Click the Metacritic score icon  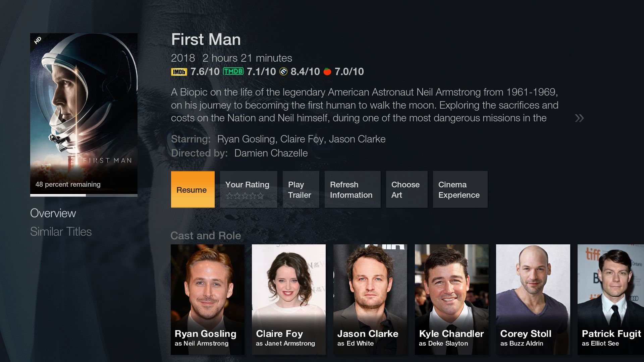(x=283, y=71)
